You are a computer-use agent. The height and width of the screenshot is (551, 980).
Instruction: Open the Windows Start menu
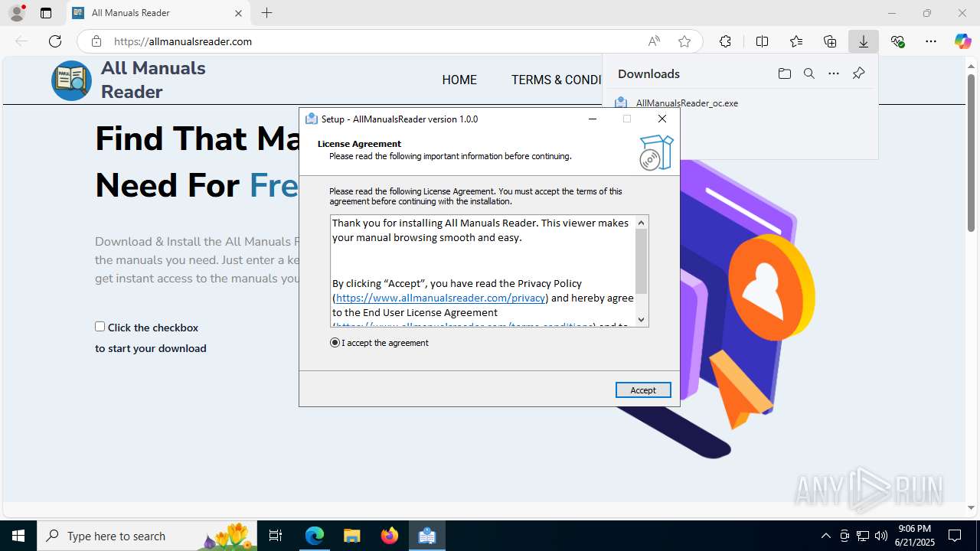point(18,536)
